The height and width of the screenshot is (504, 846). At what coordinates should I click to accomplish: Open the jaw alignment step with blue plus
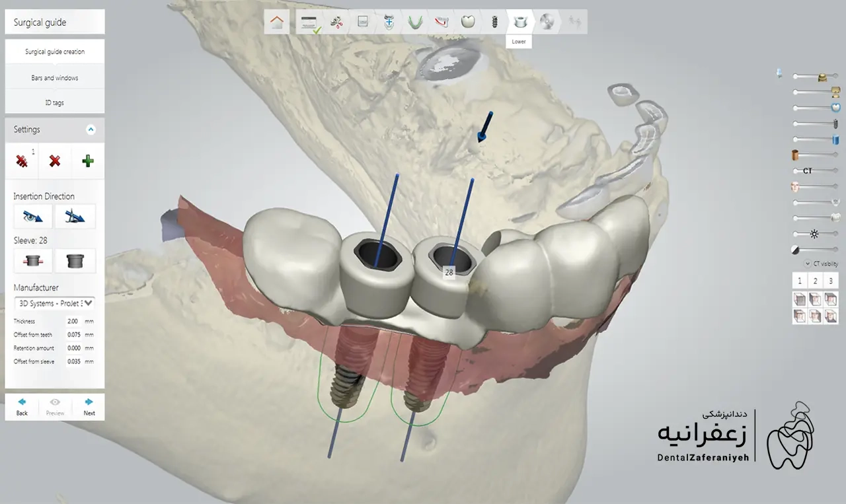click(x=389, y=22)
